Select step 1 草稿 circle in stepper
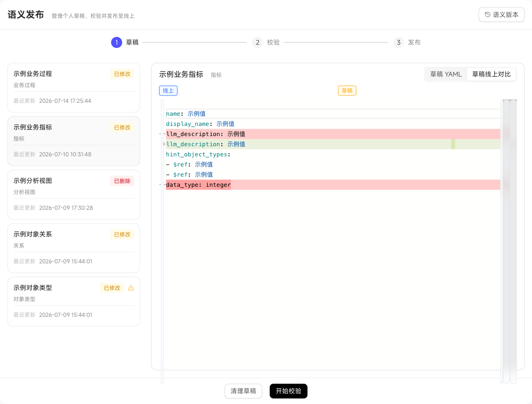The image size is (532, 404). click(x=116, y=42)
